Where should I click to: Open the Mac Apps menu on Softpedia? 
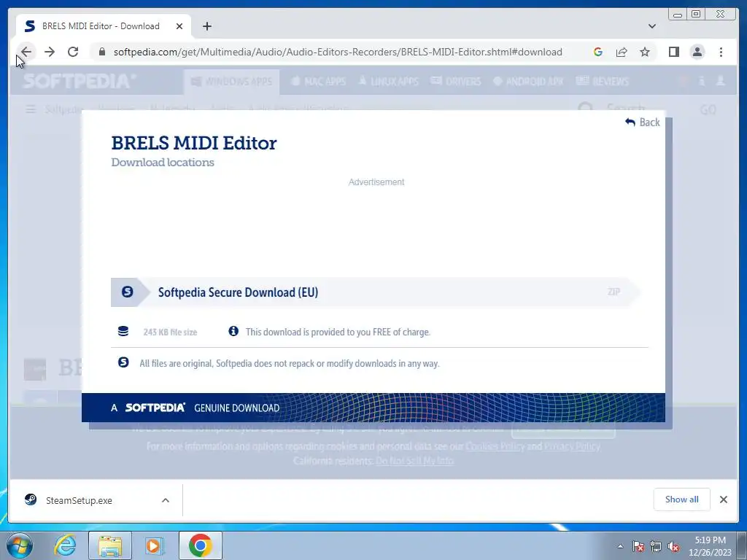coord(318,82)
